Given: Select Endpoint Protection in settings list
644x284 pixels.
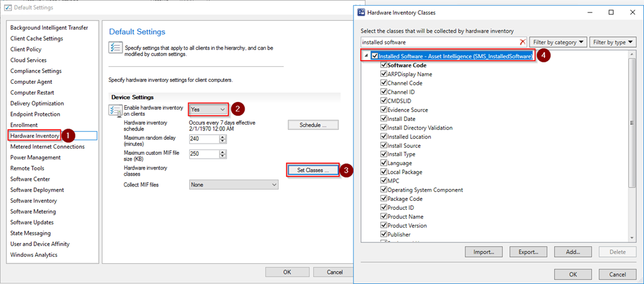Looking at the screenshot, I should 35,114.
